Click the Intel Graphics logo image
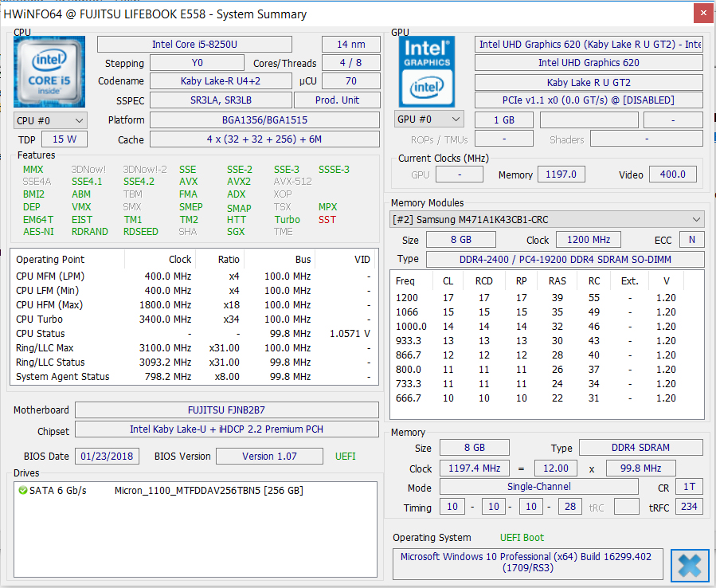This screenshot has height=588, width=716. coord(427,72)
